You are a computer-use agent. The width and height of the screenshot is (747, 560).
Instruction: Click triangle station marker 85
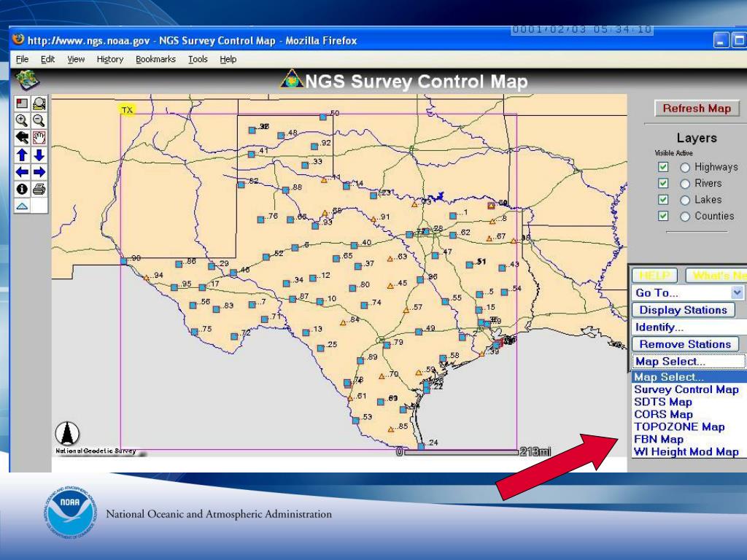(391, 429)
